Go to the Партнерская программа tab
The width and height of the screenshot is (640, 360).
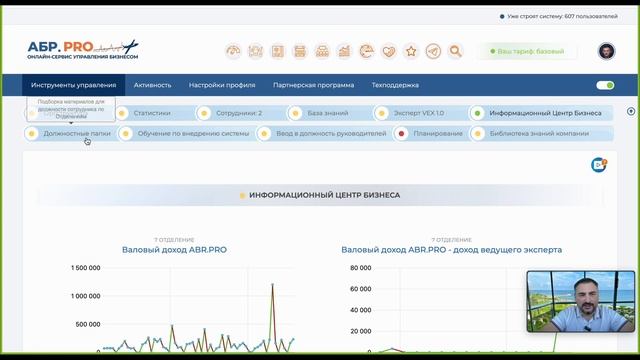313,85
